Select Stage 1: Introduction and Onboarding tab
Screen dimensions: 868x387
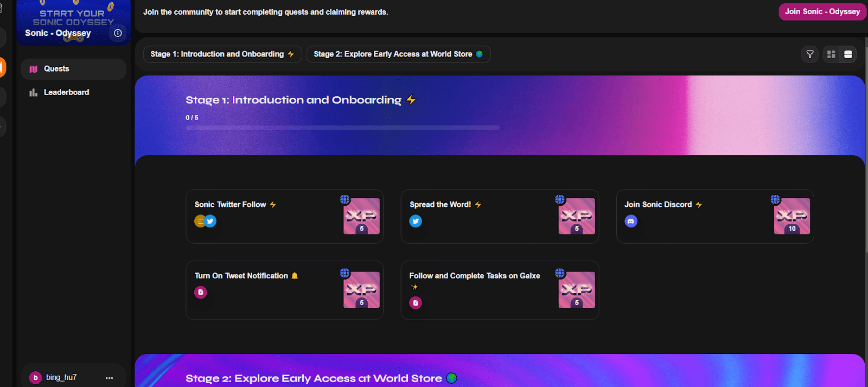click(222, 54)
